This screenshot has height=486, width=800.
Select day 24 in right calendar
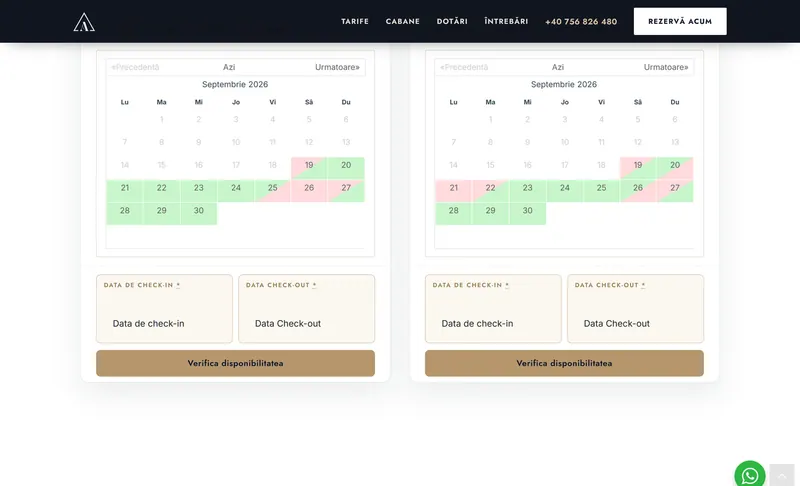click(564, 191)
